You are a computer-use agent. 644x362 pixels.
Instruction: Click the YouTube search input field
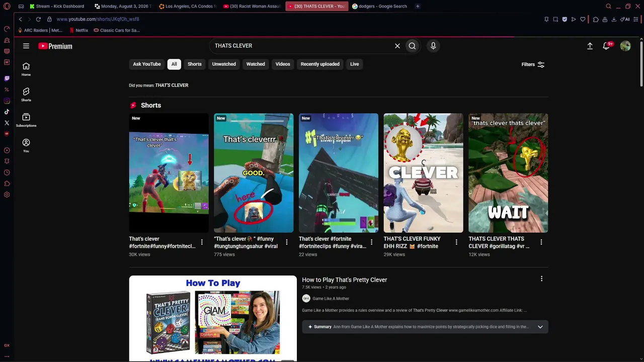coord(302,46)
